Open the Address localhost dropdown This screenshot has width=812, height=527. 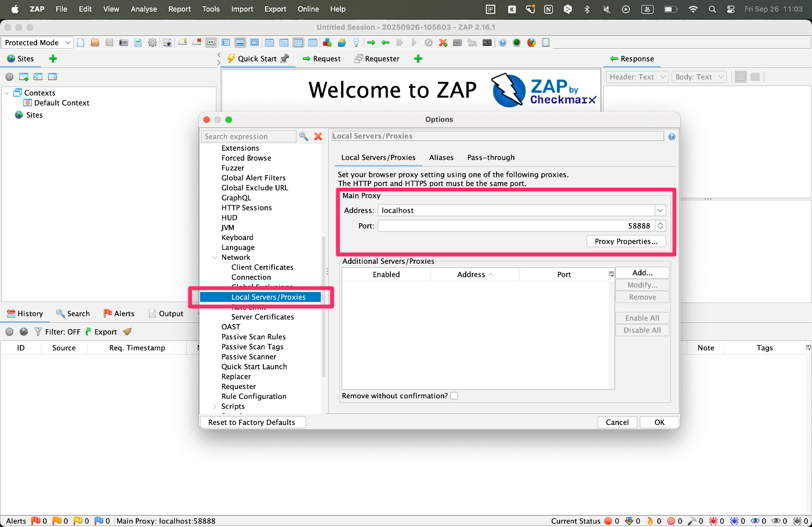coord(660,210)
